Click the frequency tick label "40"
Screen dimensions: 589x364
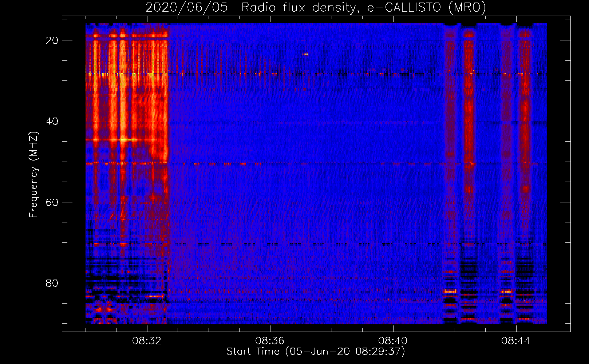tap(52, 121)
